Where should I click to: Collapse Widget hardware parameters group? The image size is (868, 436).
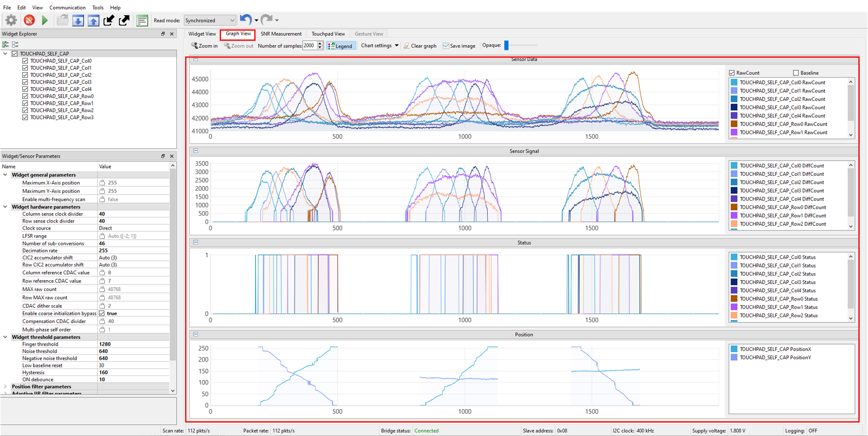(5, 207)
